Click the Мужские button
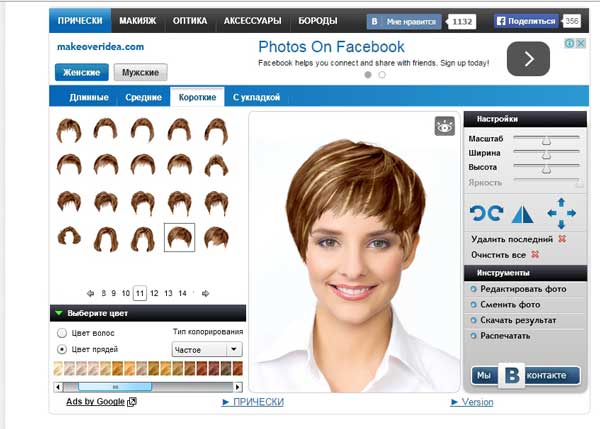 [x=140, y=72]
